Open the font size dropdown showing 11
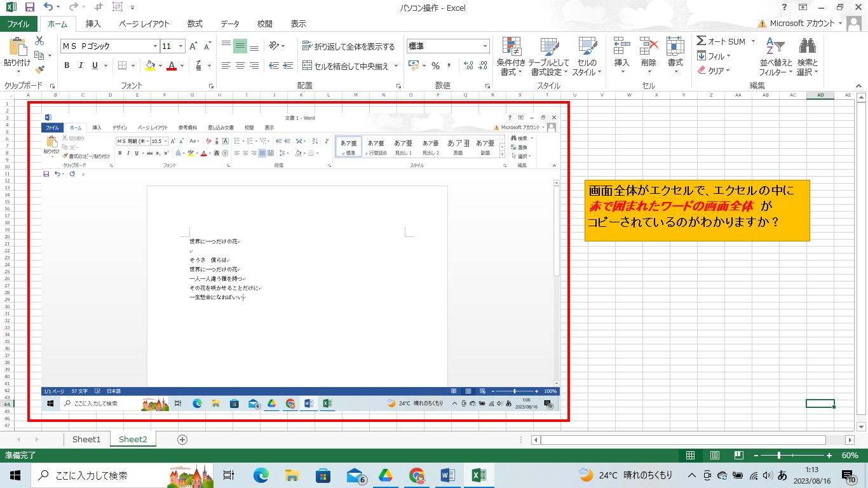Image resolution: width=868 pixels, height=488 pixels. pyautogui.click(x=181, y=46)
